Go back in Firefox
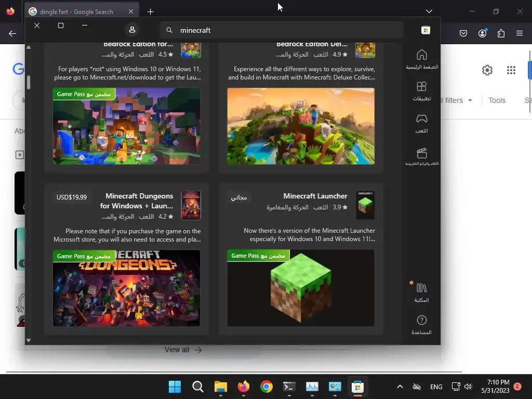This screenshot has width=532, height=399. pyautogui.click(x=12, y=33)
